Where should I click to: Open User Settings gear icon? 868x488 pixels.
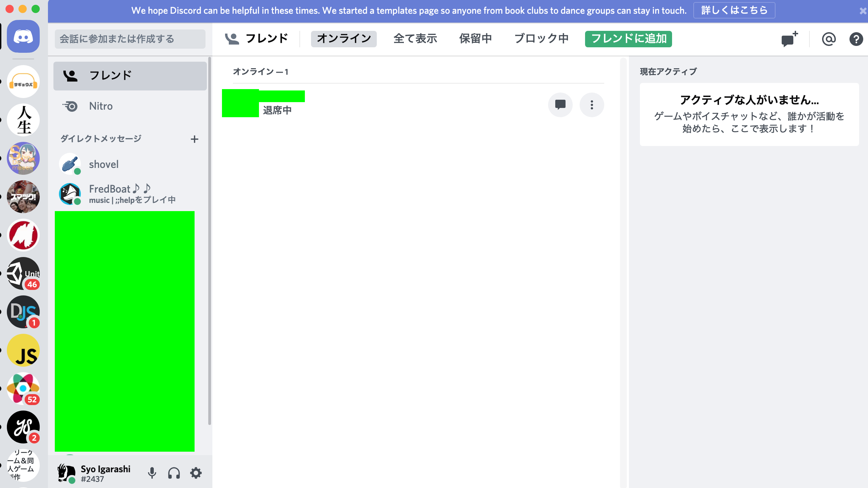click(x=196, y=473)
